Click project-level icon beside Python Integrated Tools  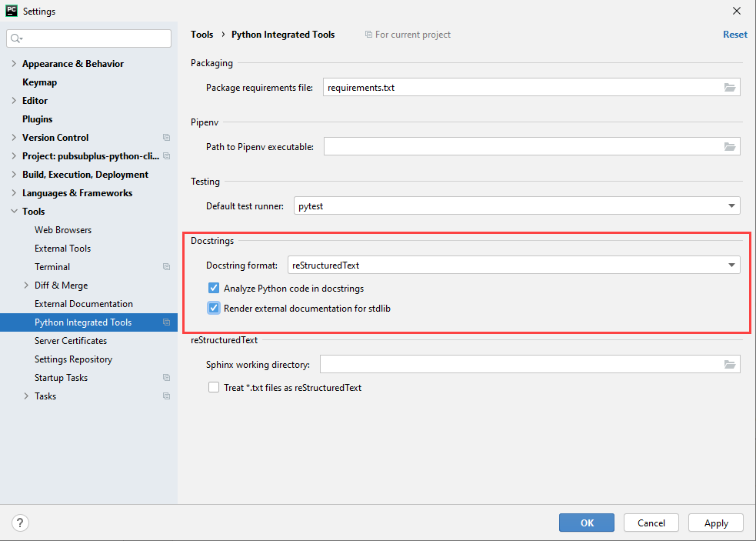click(166, 322)
